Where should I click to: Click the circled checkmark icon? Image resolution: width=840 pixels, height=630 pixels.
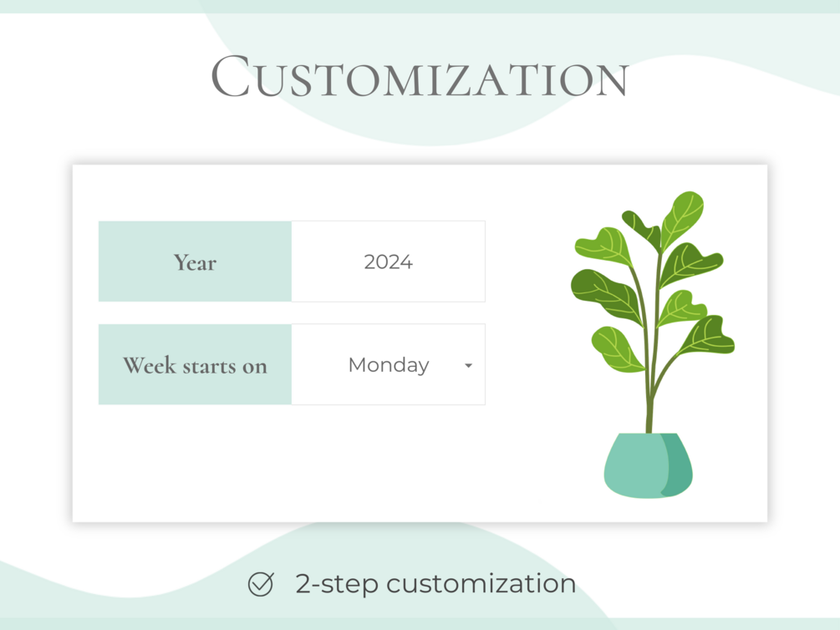(261, 584)
